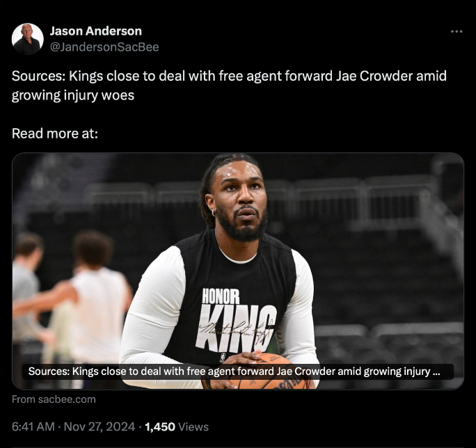The image size is (476, 448).
Task: Open the Jae Crowder article preview image
Action: [238, 271]
